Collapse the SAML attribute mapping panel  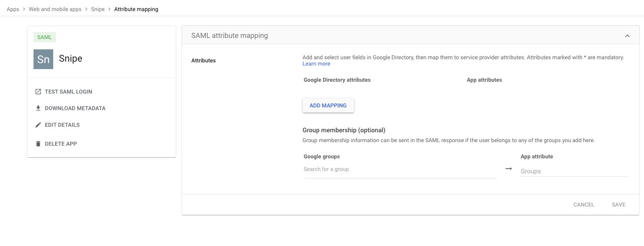tap(627, 36)
